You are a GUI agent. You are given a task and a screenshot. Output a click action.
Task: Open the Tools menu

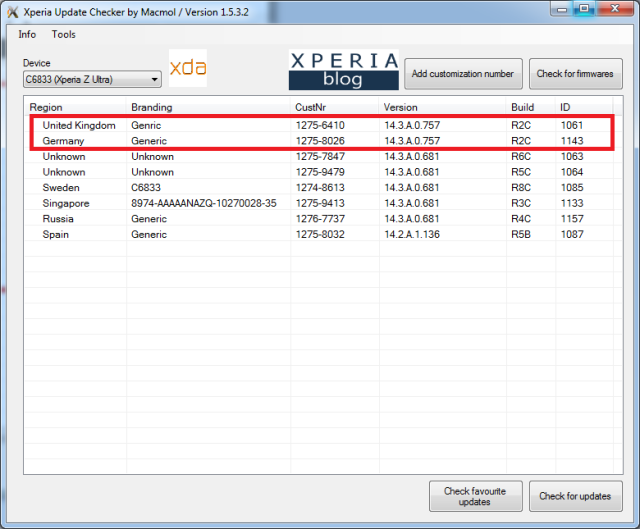pyautogui.click(x=63, y=35)
